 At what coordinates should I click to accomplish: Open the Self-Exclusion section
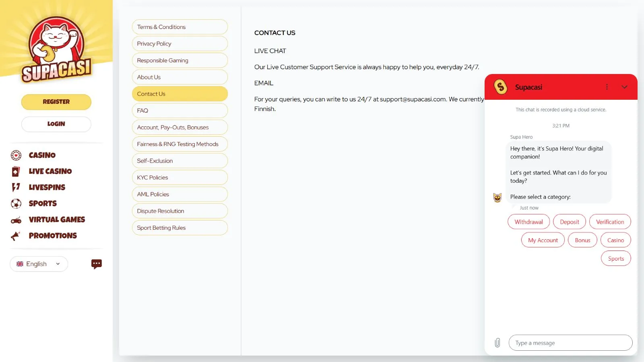click(180, 161)
